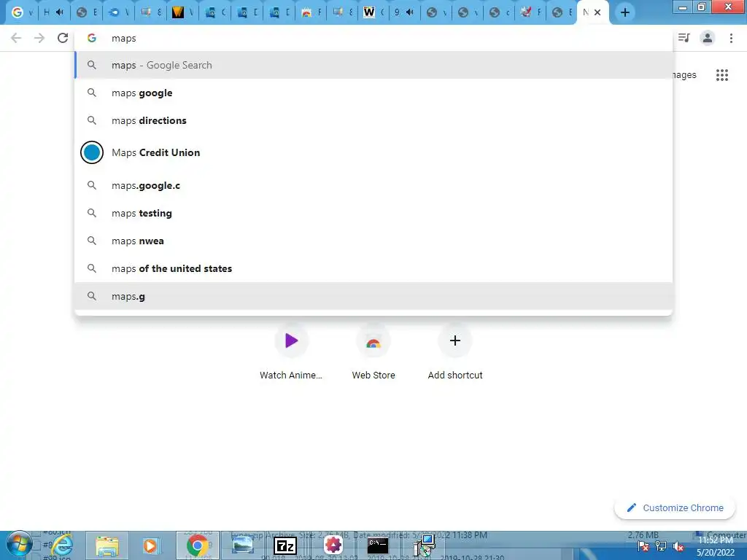747x560 pixels.
Task: Switch to the tab labeled 9 with audio
Action: tap(404, 12)
